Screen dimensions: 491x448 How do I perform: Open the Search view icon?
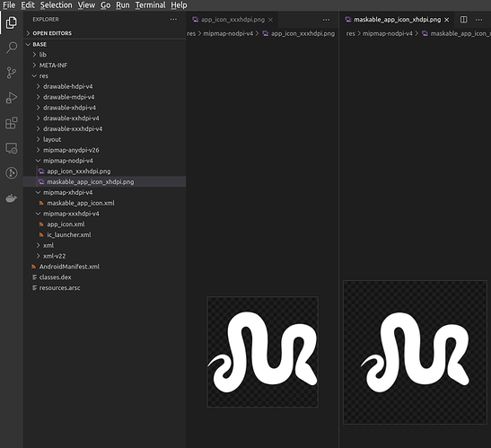pos(12,48)
